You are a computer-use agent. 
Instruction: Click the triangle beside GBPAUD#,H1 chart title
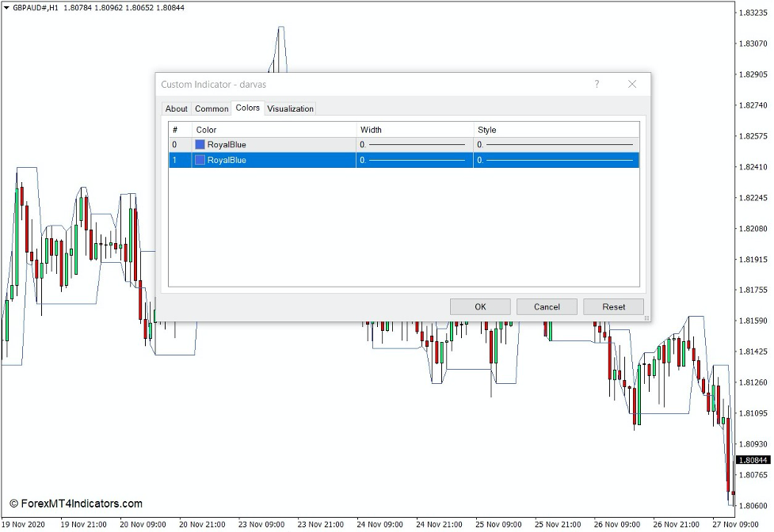[6, 7]
